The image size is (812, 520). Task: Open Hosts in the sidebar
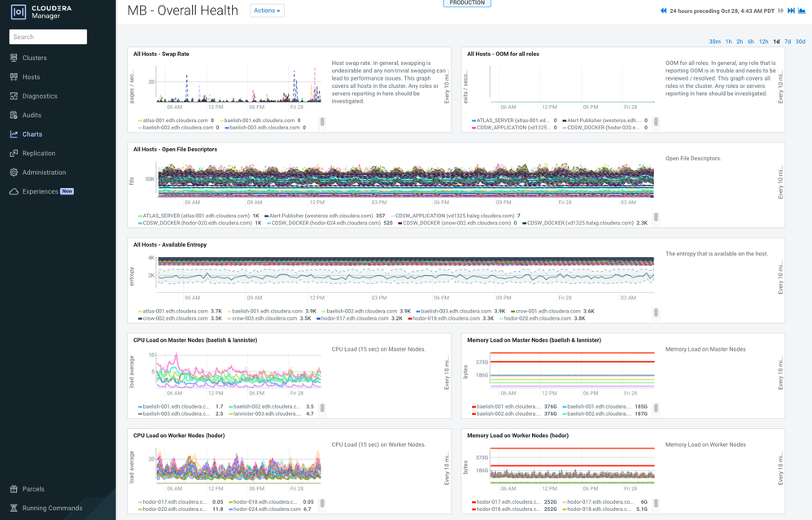(31, 76)
